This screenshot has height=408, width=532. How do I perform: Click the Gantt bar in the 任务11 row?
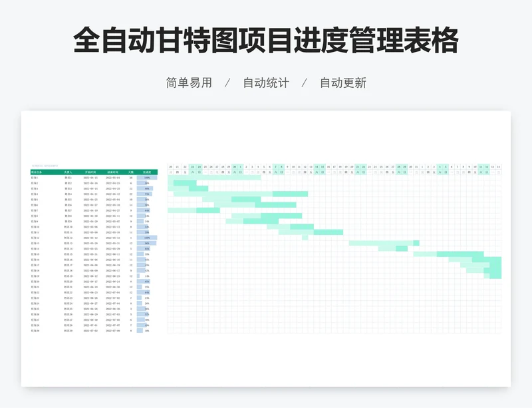click(311, 232)
